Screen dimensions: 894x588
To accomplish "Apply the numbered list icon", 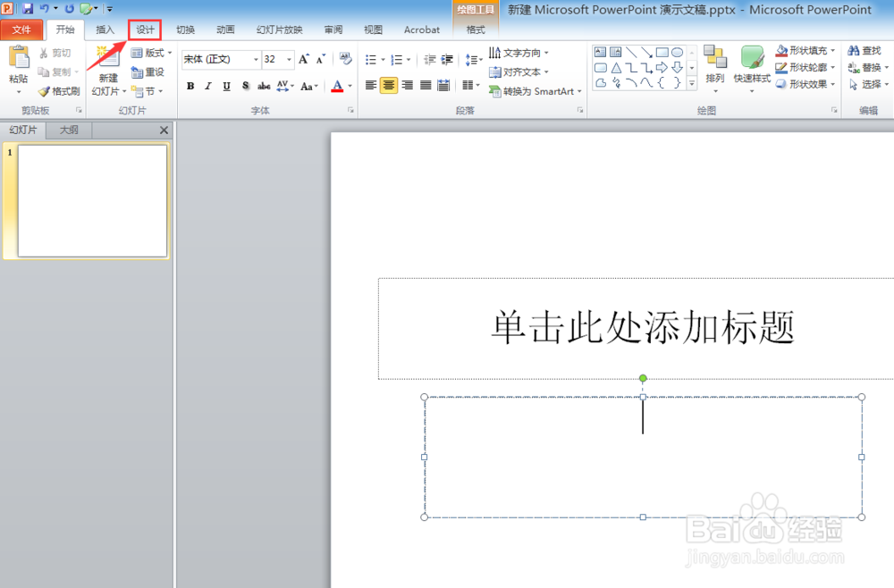I will [398, 60].
